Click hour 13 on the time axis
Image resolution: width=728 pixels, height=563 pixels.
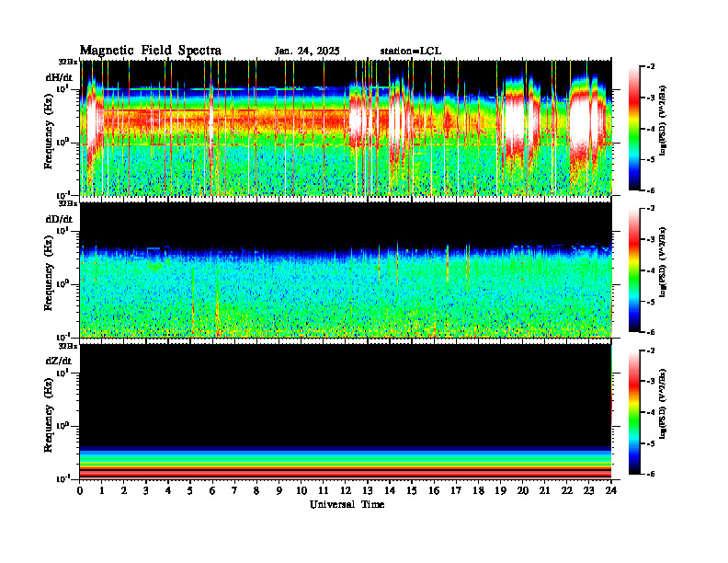[368, 490]
